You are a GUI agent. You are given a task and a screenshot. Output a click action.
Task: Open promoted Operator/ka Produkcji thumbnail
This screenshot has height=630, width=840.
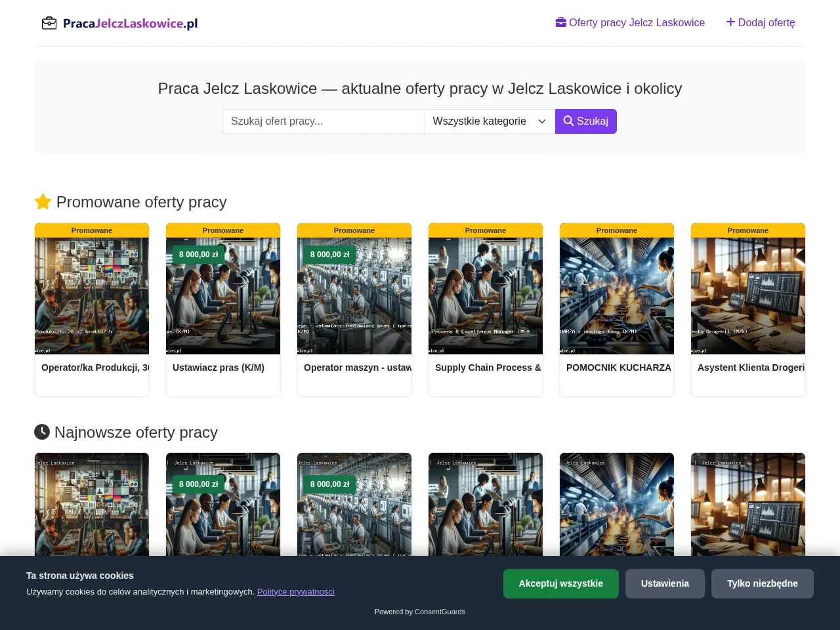(92, 296)
